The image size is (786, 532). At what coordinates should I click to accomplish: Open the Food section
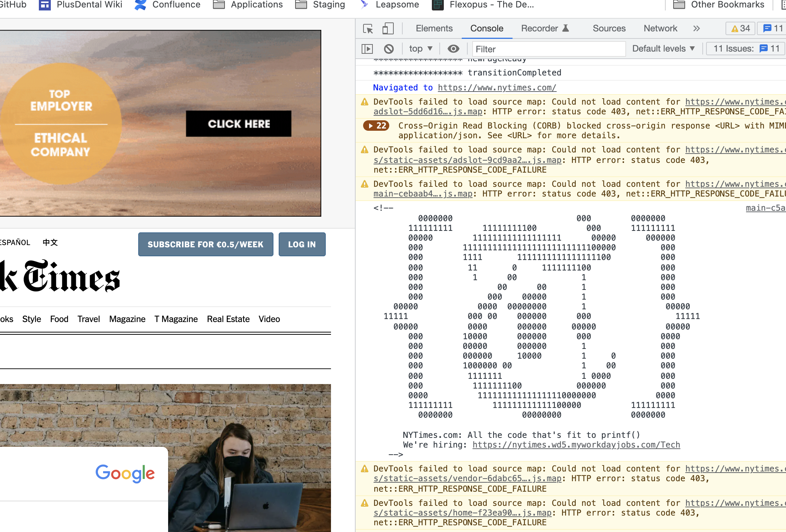(x=59, y=319)
